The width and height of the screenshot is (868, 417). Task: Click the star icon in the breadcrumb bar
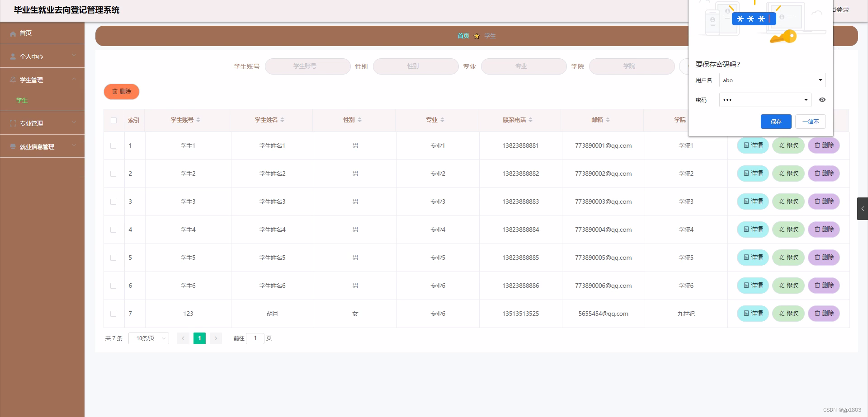[x=476, y=36]
